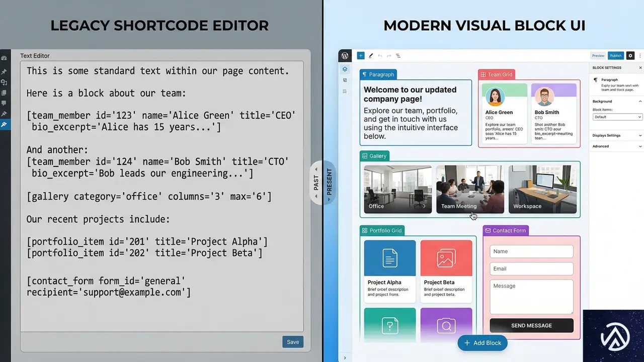This screenshot has width=644, height=362.
Task: Expand the Advanced section
Action: 617,146
